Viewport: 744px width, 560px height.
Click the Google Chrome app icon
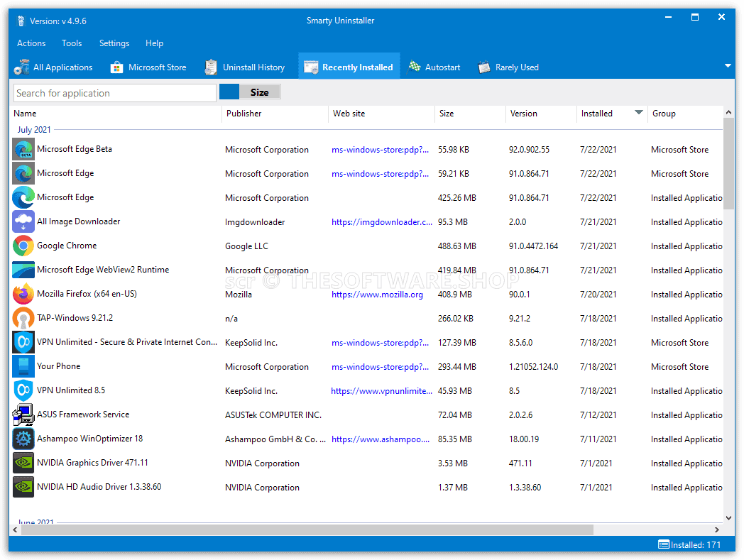(x=23, y=246)
